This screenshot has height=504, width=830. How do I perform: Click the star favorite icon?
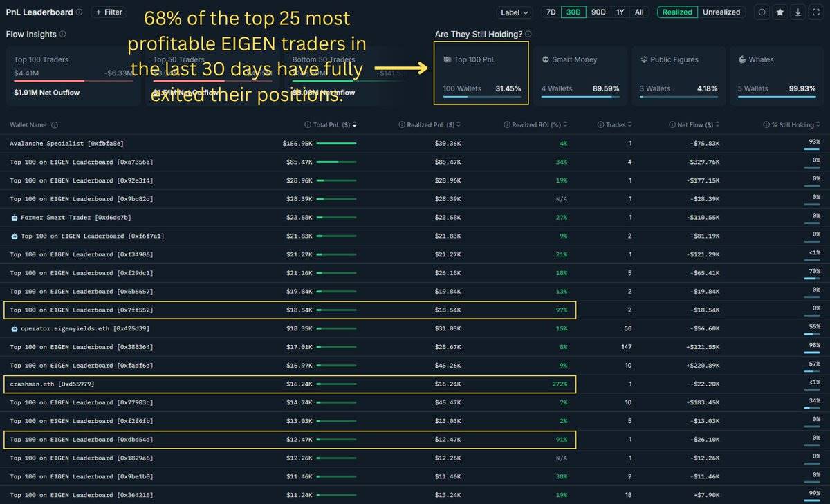(779, 12)
